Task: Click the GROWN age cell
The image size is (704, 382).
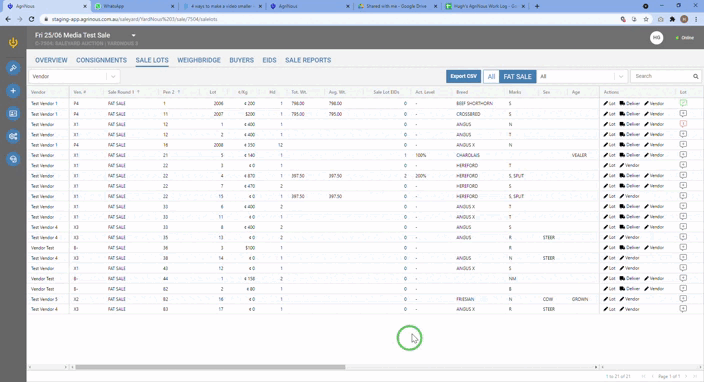Action: coord(580,299)
